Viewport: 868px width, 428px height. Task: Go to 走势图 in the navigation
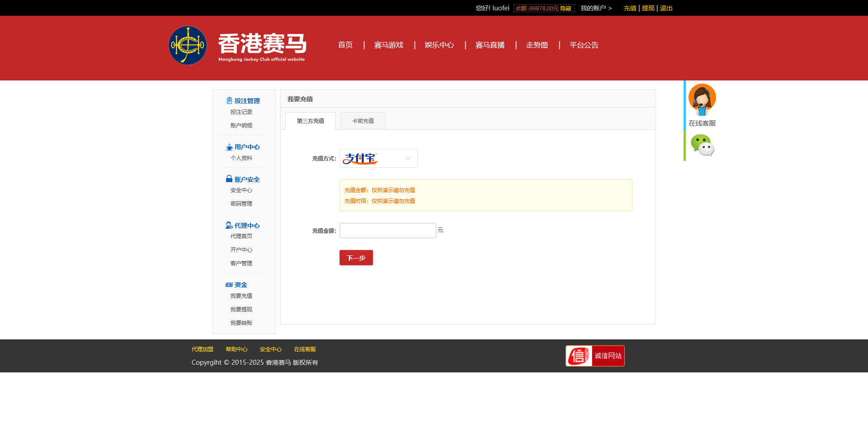click(x=537, y=45)
